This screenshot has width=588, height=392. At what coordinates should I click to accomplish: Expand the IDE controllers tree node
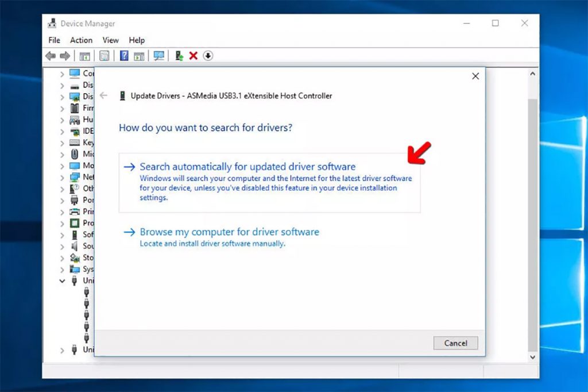coord(62,132)
